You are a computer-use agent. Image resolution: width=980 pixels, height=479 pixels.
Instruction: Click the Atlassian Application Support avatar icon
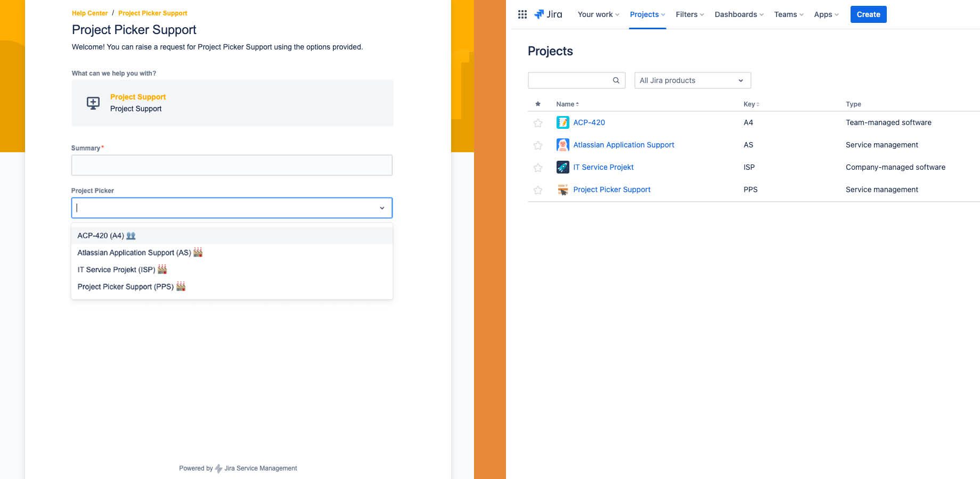coord(562,145)
